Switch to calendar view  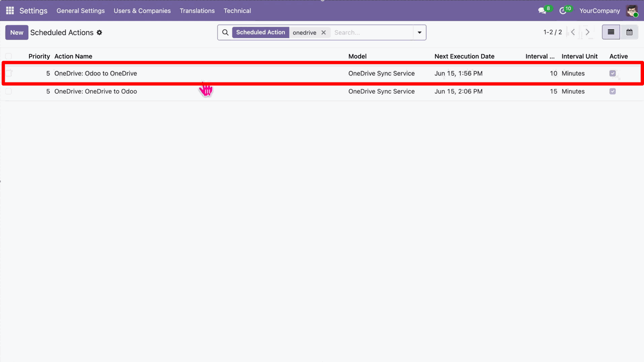click(x=629, y=32)
